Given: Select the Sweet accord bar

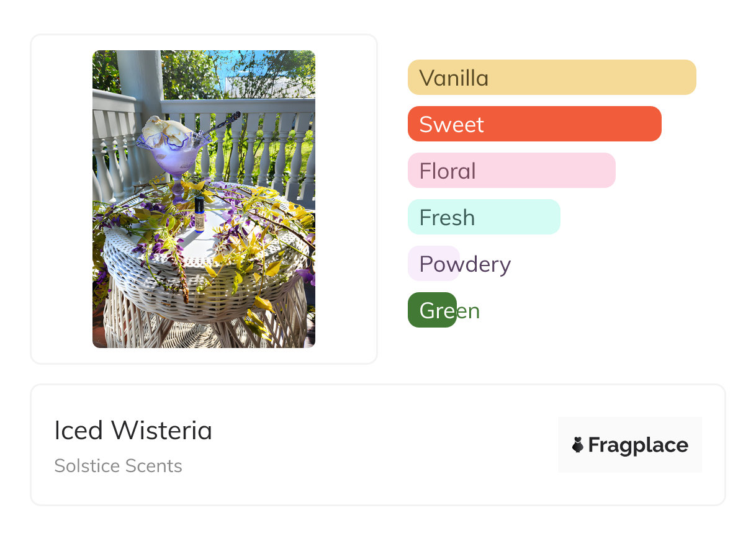Looking at the screenshot, I should pos(534,124).
